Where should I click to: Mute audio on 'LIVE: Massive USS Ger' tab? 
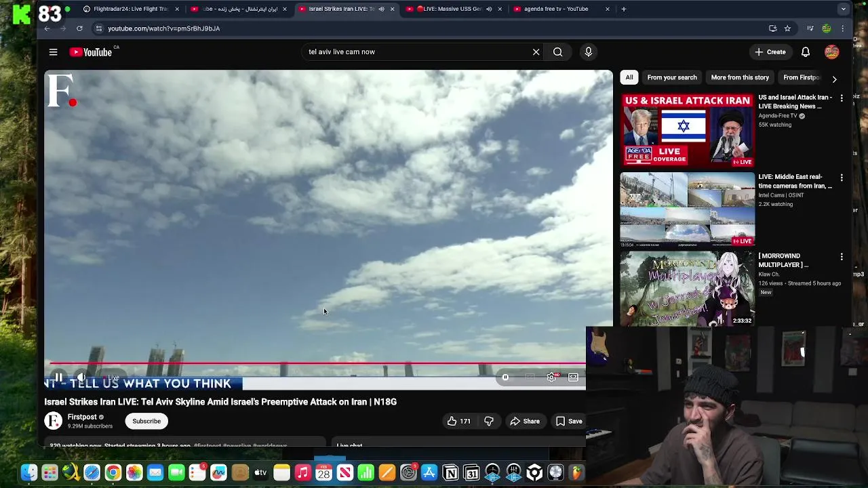489,9
